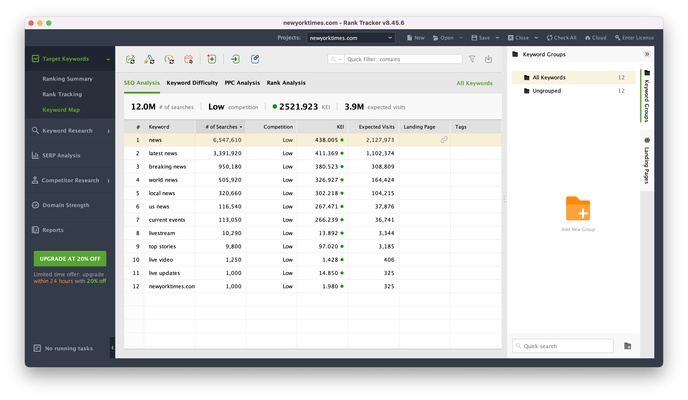Click Enter License in top bar
The height and width of the screenshot is (400, 688).
(x=634, y=38)
